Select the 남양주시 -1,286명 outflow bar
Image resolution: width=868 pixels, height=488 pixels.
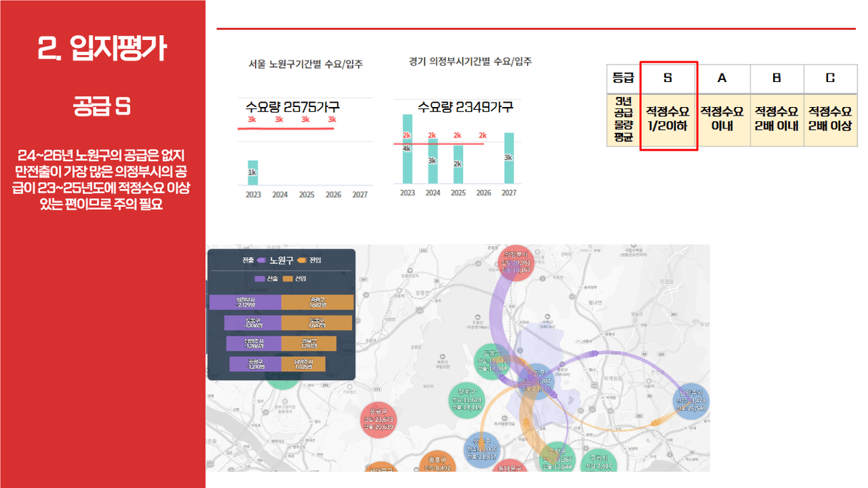coord(254,343)
